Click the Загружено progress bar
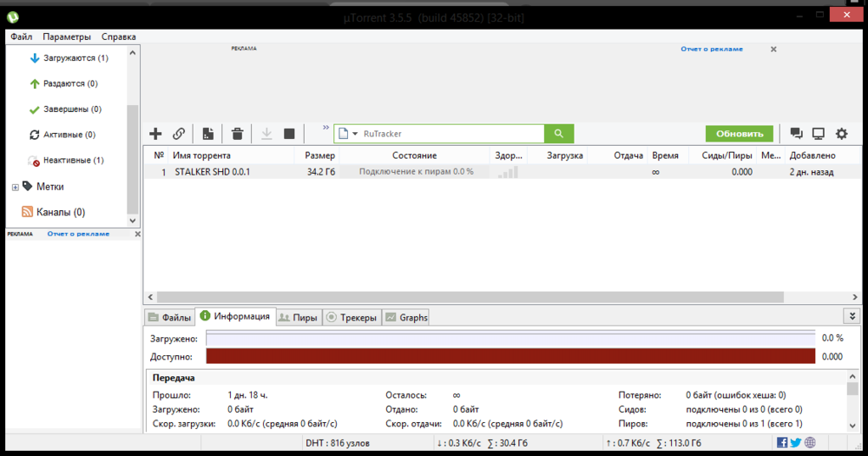Image resolution: width=868 pixels, height=456 pixels. 510,338
